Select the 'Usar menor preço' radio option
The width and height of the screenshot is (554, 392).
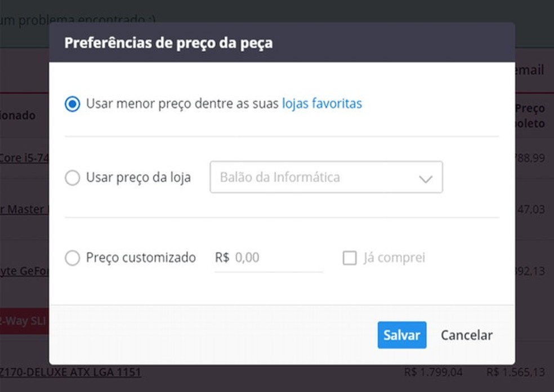click(72, 103)
